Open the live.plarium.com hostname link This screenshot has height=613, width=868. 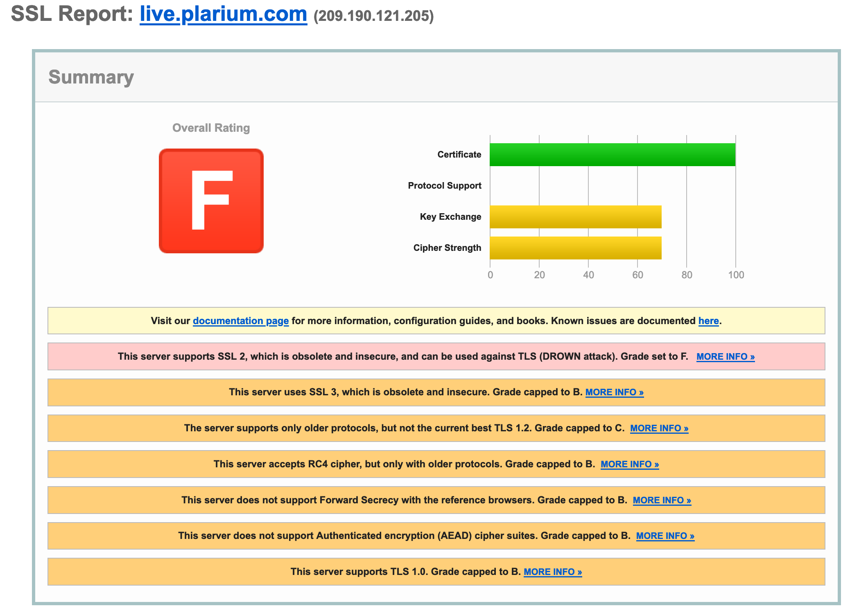coord(223,14)
